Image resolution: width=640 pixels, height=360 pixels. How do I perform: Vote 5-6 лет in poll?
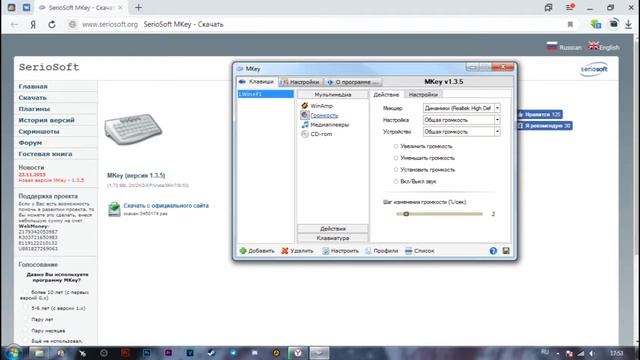tap(27, 308)
